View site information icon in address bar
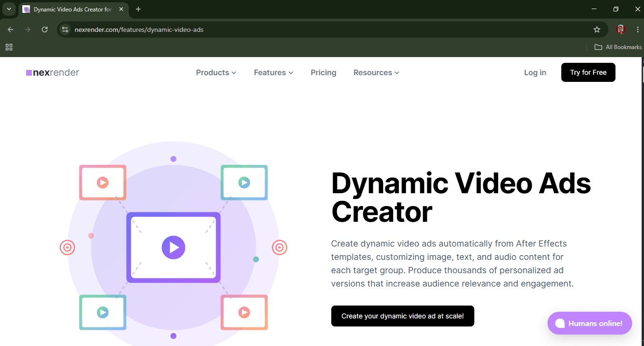This screenshot has height=346, width=644. click(66, 30)
